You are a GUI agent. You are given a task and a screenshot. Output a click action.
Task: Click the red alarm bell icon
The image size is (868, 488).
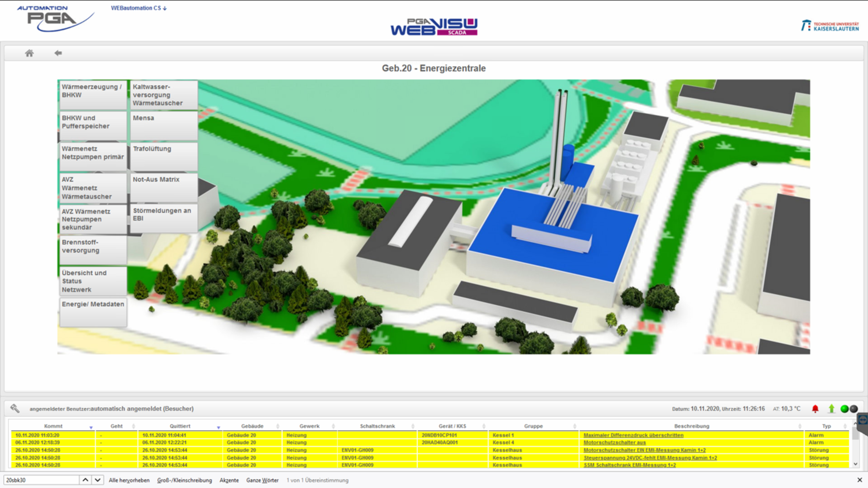[x=815, y=409]
